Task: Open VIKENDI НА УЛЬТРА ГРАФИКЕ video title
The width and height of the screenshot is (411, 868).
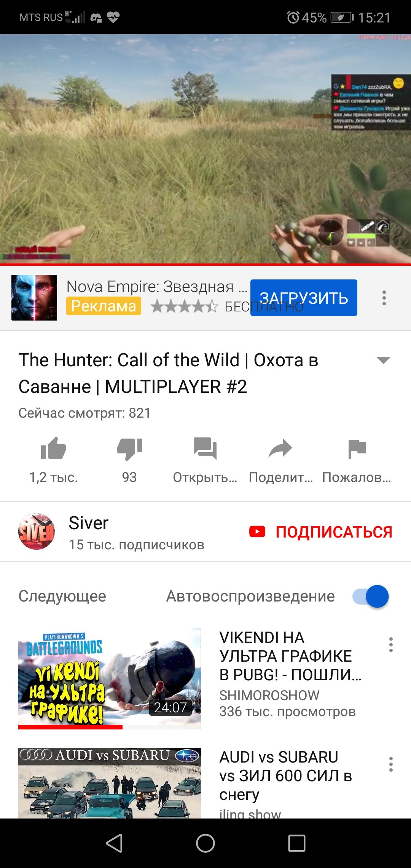Action: point(290,656)
